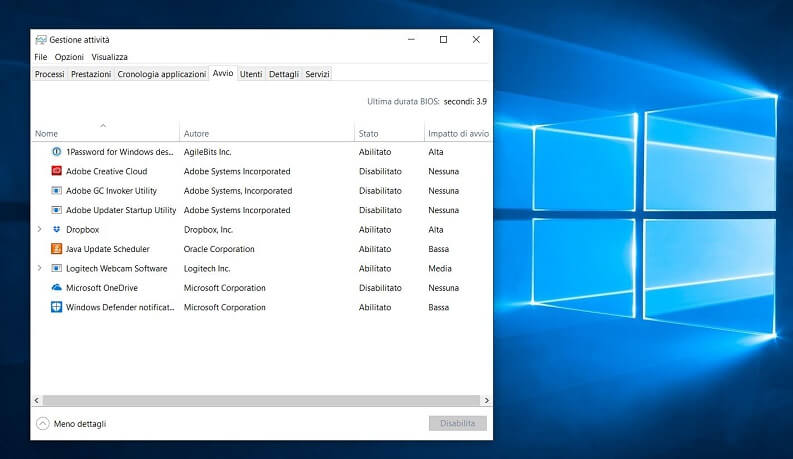The image size is (793, 459).
Task: Click the Adobe Creative Cloud red icon
Action: (x=57, y=171)
